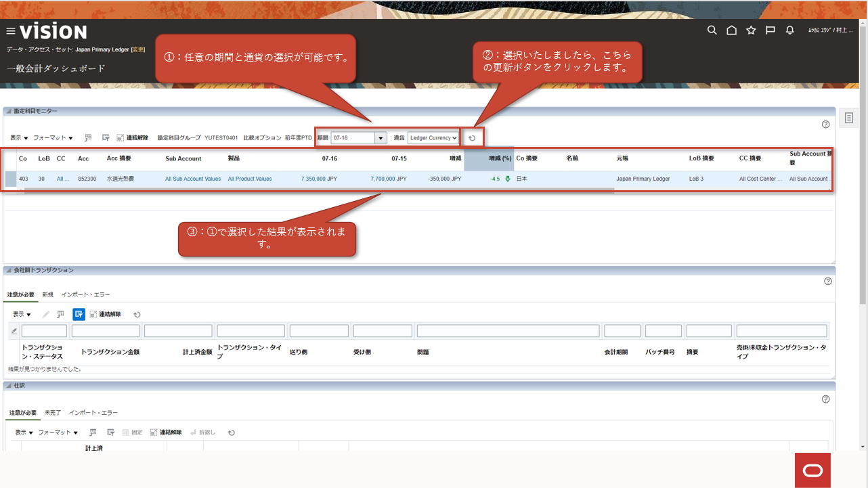Click help icon in 会社間トランザクション section
This screenshot has height=488, width=868.
(827, 282)
